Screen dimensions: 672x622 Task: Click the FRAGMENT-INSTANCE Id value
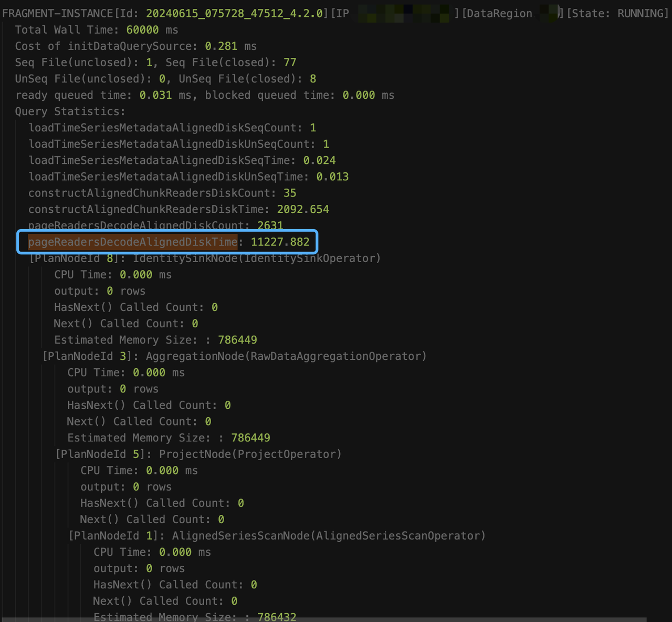(x=235, y=14)
